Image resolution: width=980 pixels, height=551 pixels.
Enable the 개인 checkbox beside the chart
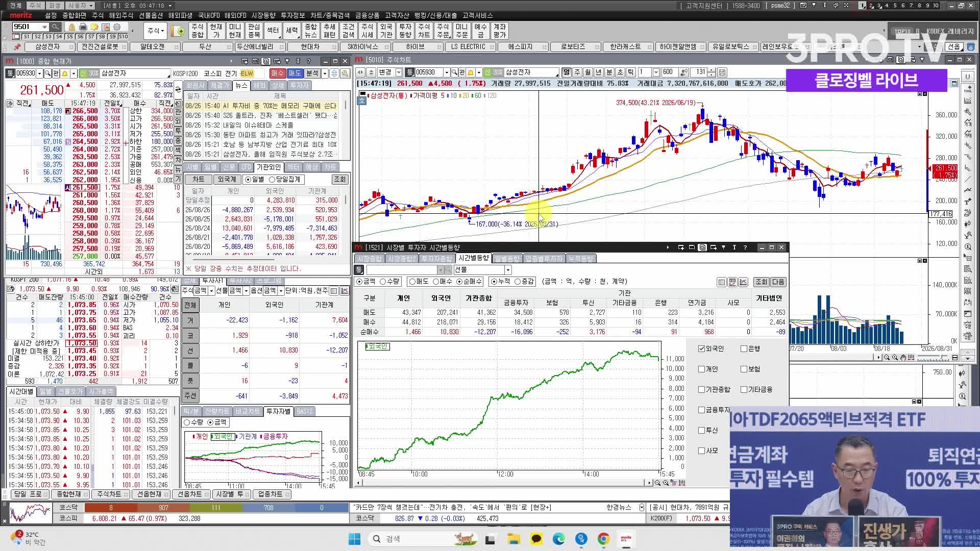(x=701, y=369)
